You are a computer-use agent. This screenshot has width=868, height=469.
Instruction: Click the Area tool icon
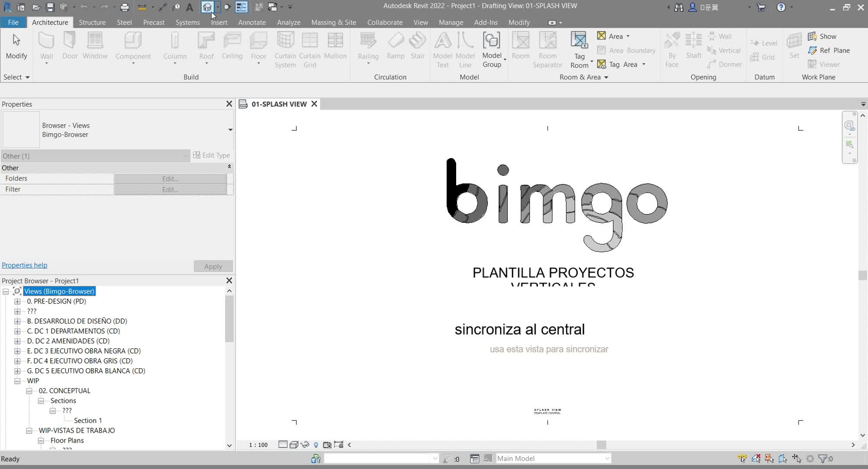pos(601,36)
